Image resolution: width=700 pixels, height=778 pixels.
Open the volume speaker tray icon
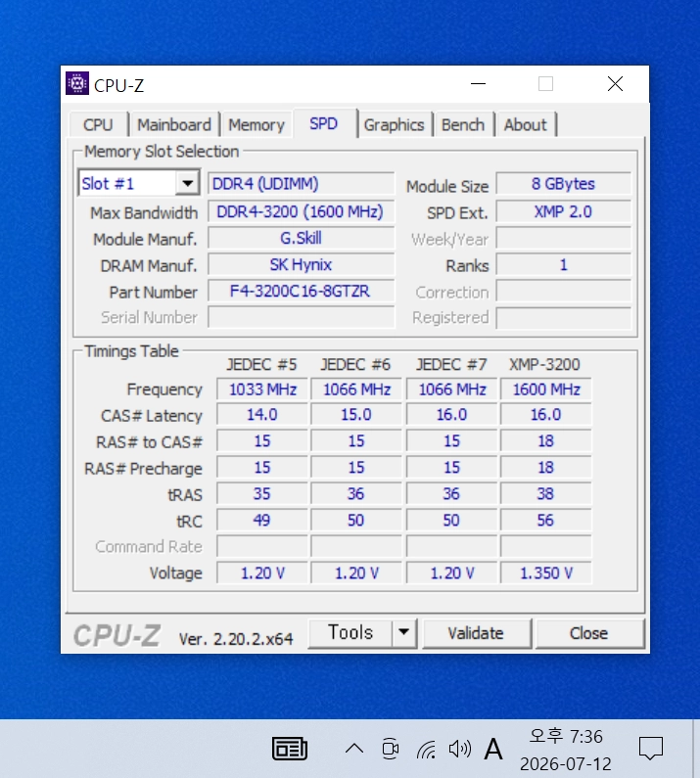460,749
